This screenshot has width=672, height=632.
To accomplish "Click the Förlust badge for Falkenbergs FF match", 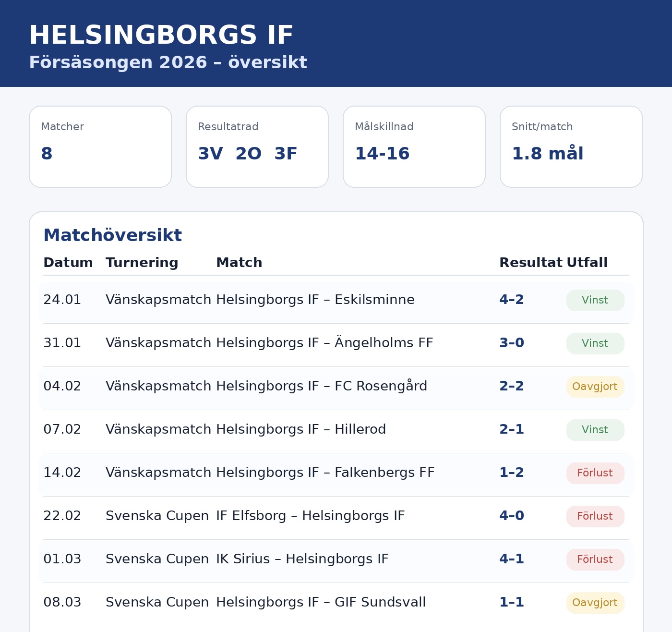I will [x=595, y=473].
